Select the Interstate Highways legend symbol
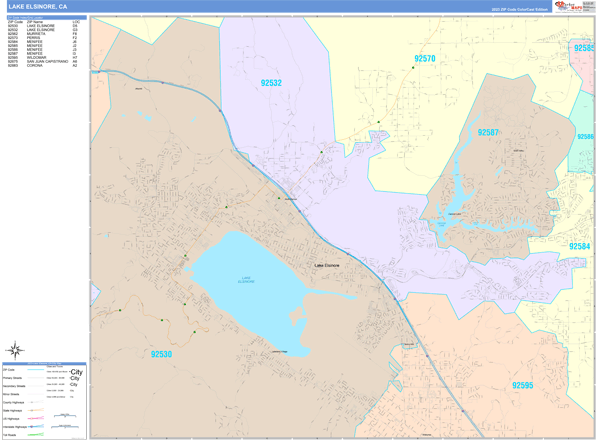The height and width of the screenshot is (440, 600). click(36, 426)
